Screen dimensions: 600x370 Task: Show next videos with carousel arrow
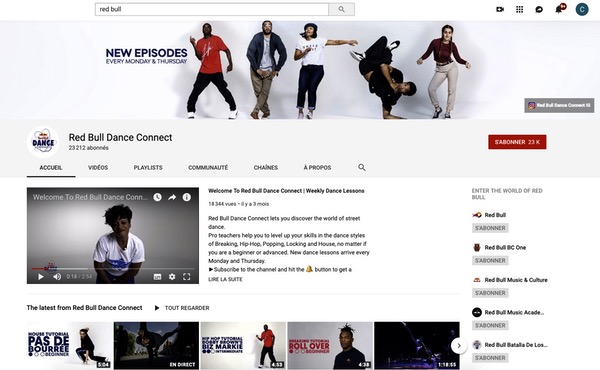coord(459,346)
